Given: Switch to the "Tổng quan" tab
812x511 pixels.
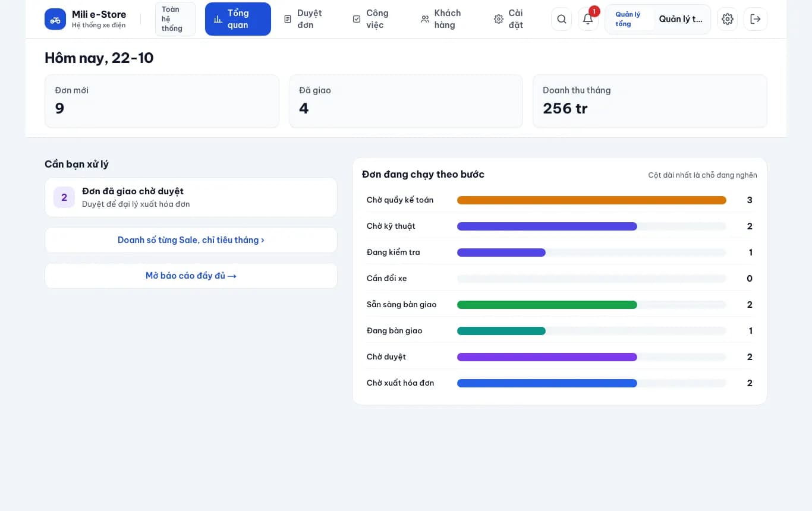Looking at the screenshot, I should click(x=238, y=19).
